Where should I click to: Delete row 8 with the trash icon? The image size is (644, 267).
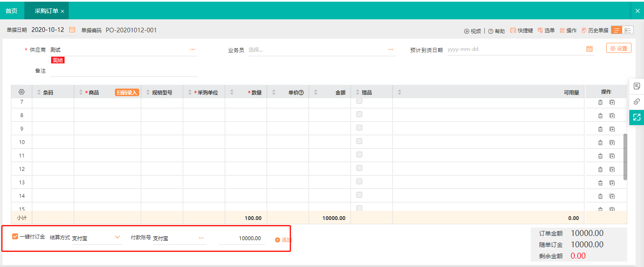[x=600, y=115]
